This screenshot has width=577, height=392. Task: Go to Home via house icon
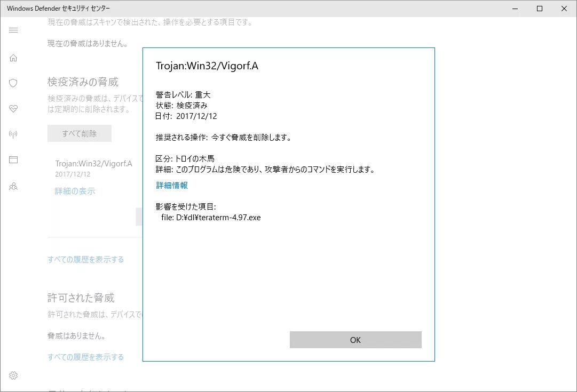click(13, 58)
